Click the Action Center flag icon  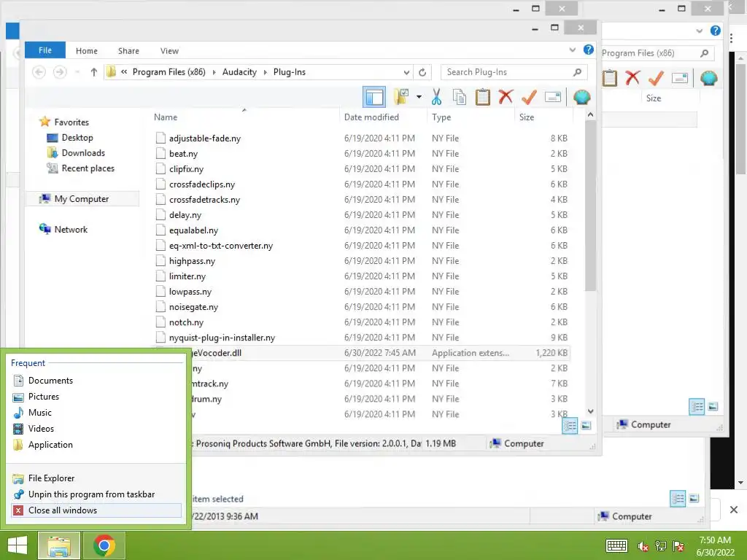tap(678, 546)
